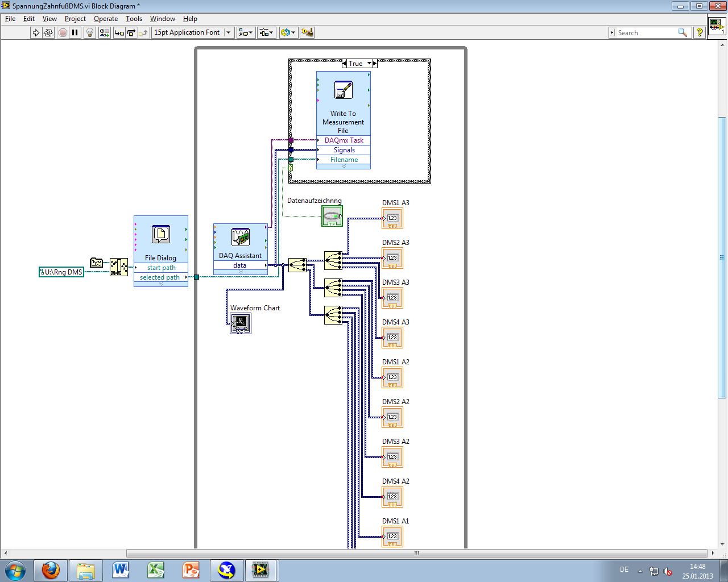Image resolution: width=728 pixels, height=582 pixels.
Task: Click the Search input field
Action: coord(646,33)
